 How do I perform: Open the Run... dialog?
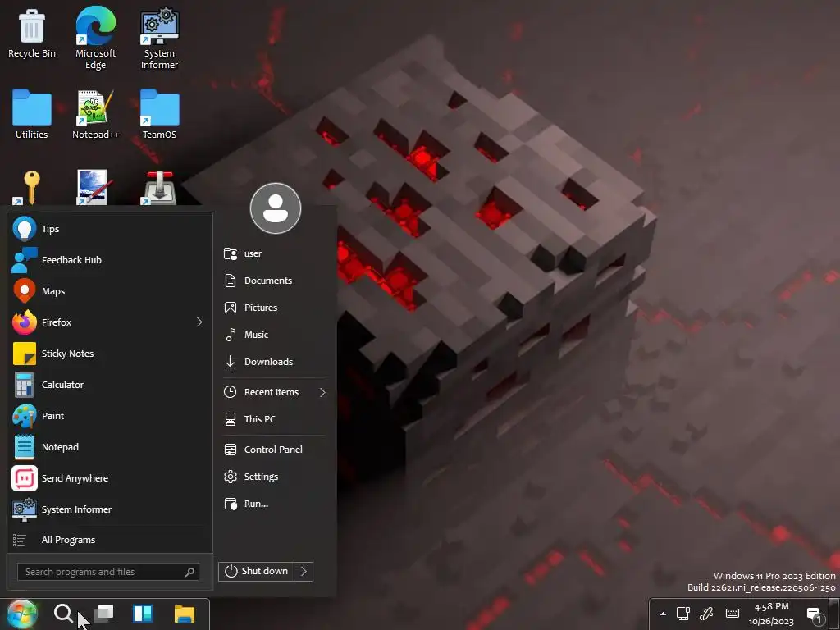pos(274,504)
